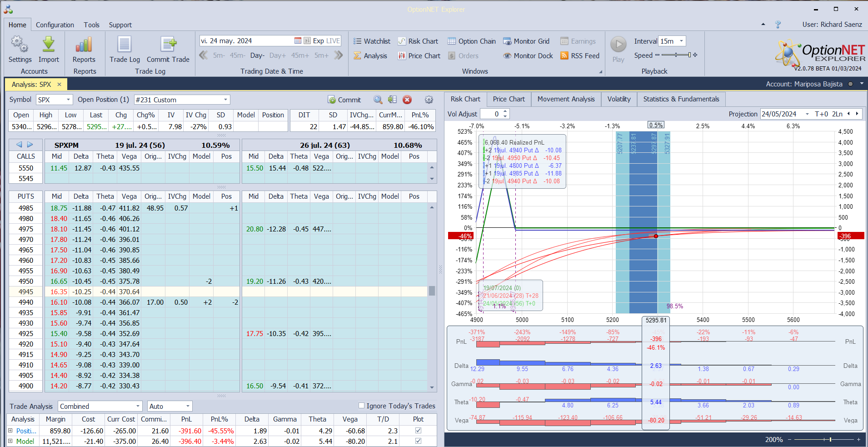Open the Trade Analysis Combined dropdown

(138, 406)
